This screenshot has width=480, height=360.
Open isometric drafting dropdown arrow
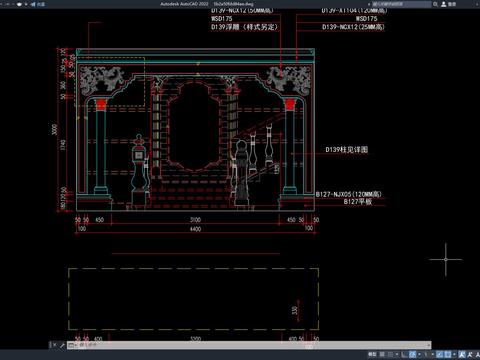coord(433,354)
